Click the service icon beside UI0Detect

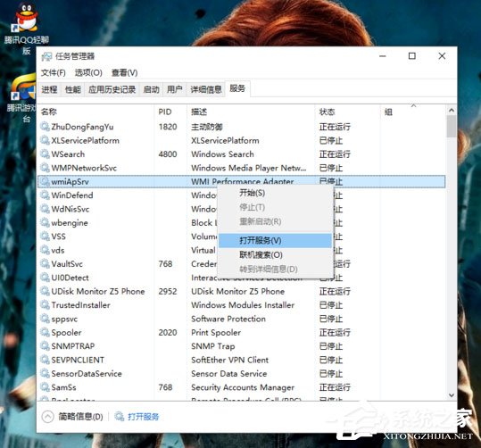pyautogui.click(x=45, y=278)
